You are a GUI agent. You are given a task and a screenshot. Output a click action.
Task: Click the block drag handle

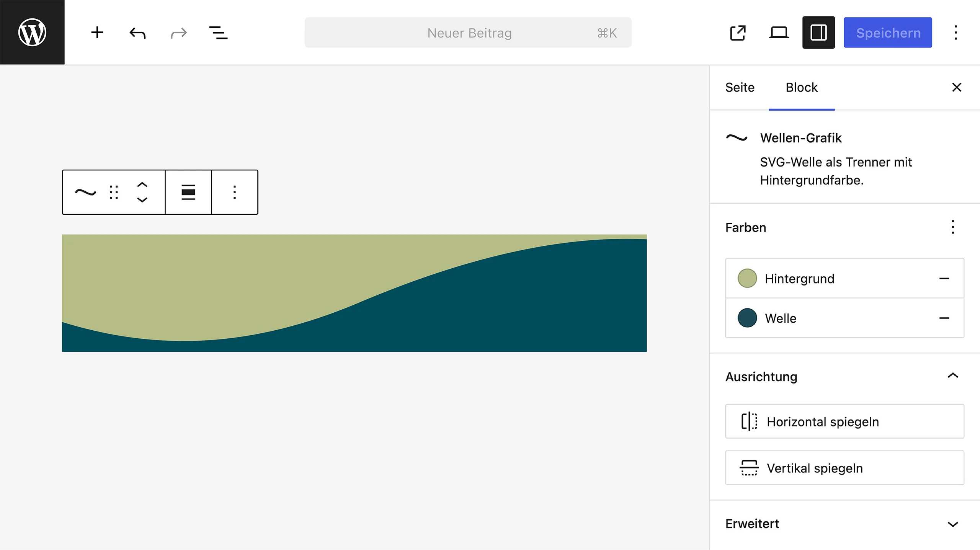pyautogui.click(x=114, y=192)
